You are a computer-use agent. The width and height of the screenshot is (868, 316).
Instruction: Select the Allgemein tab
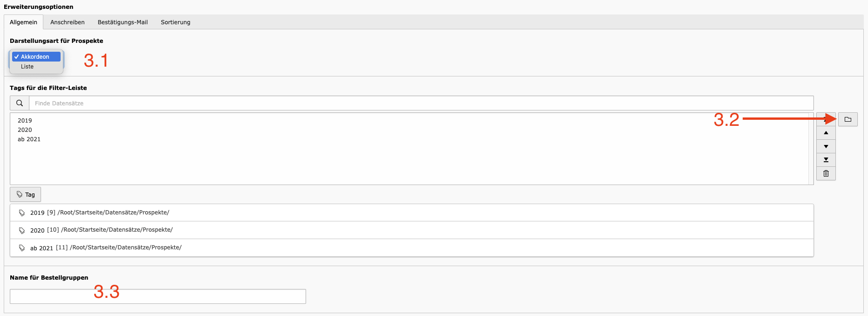coord(23,22)
